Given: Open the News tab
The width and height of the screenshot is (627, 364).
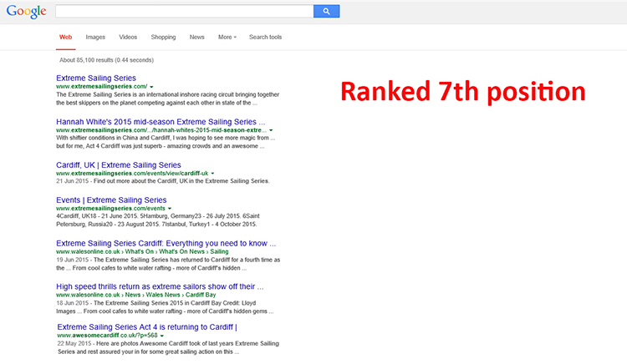Looking at the screenshot, I should [196, 37].
